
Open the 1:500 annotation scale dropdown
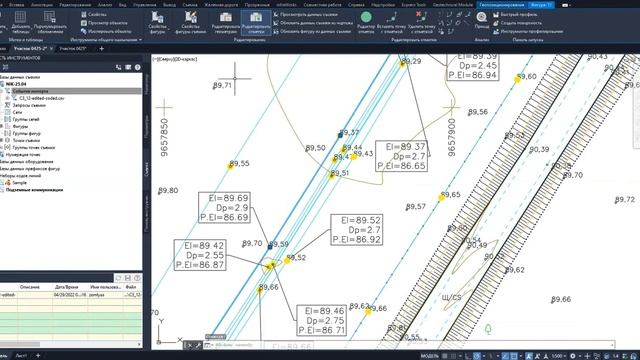coord(558,356)
